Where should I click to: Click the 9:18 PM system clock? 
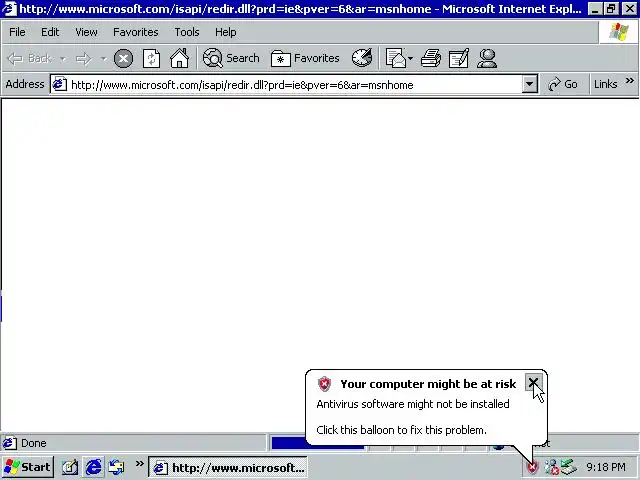click(606, 467)
